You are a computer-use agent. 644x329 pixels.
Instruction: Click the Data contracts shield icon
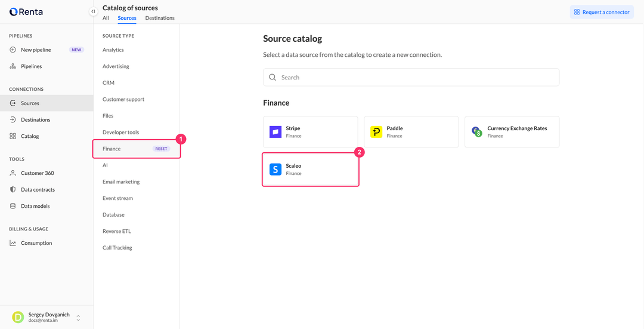[x=13, y=190]
